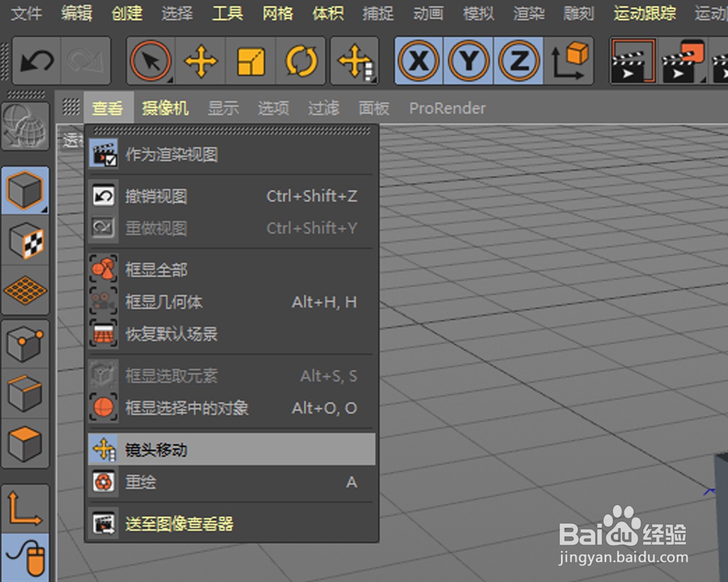Open the 文件 menu

tap(26, 13)
